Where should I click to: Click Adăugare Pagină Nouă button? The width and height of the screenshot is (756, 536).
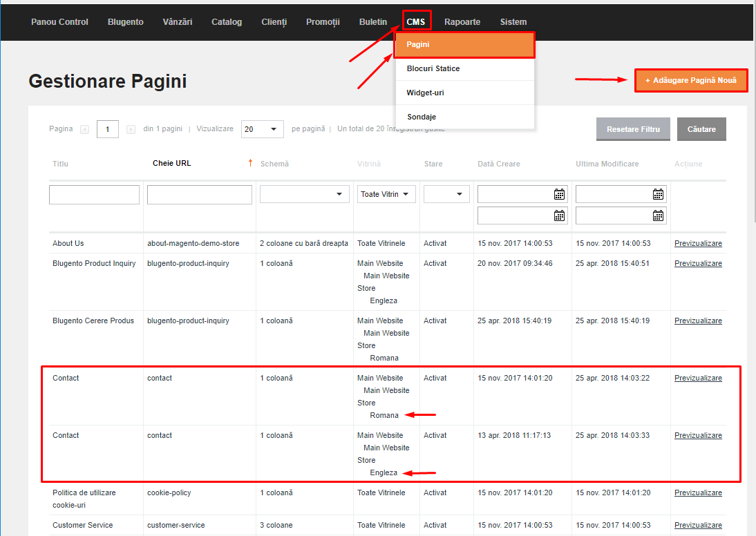[691, 81]
